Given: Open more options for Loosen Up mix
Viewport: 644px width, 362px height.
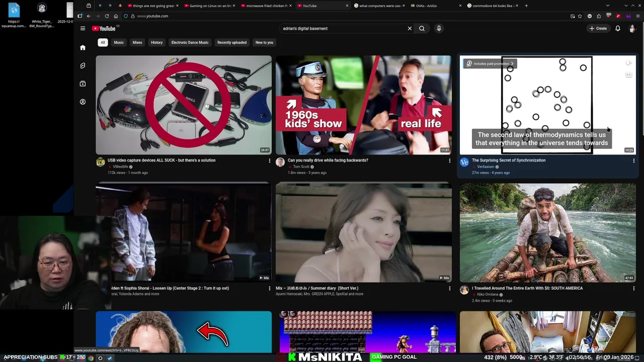Looking at the screenshot, I should coord(269,289).
